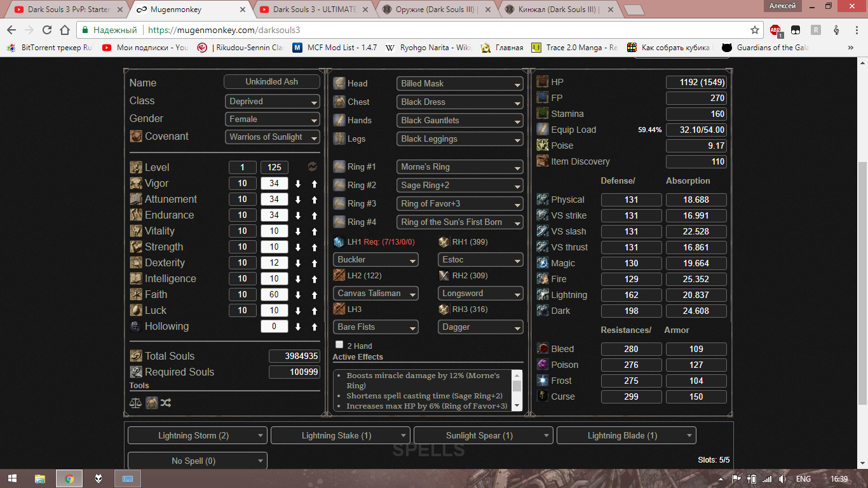Image resolution: width=868 pixels, height=488 pixels.
Task: Switch to the Оружие (Dark Souls III) tab
Action: (435, 10)
